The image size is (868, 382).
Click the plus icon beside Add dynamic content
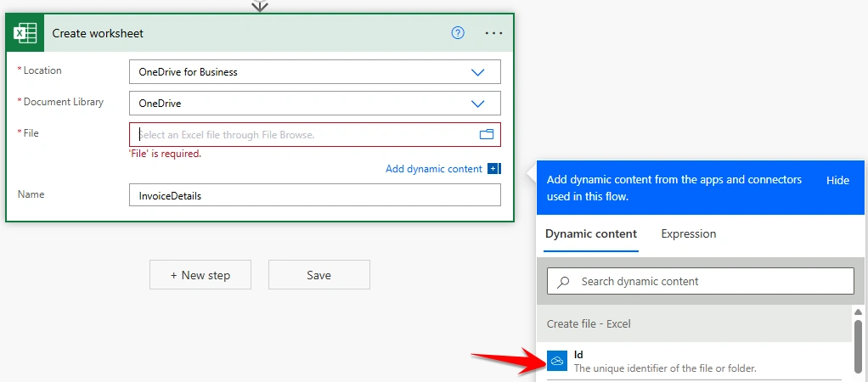tap(493, 169)
